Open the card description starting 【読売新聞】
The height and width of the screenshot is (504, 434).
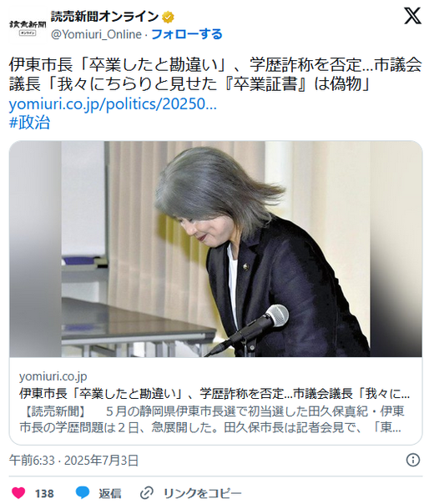[x=212, y=420]
